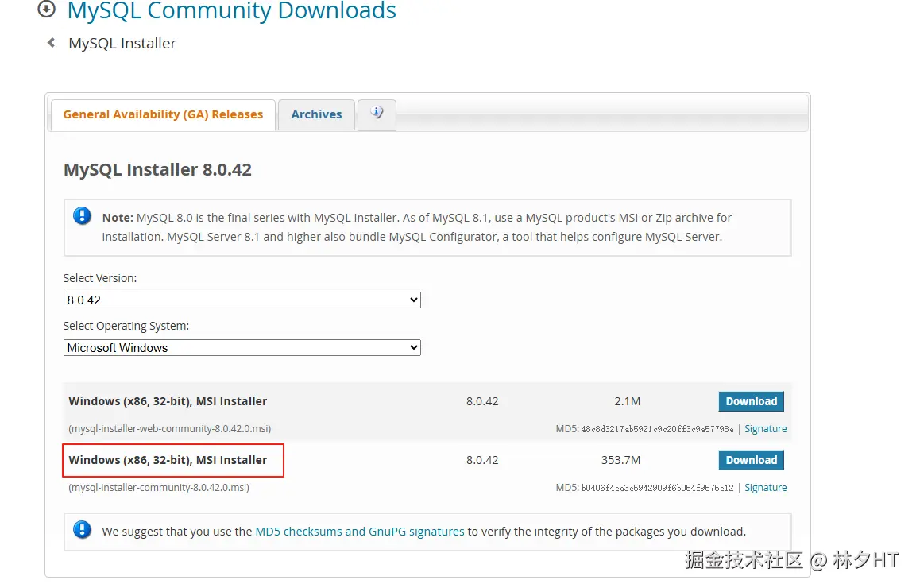The image size is (916, 588).
Task: Click the blue info icon beside the Note
Action: [83, 216]
